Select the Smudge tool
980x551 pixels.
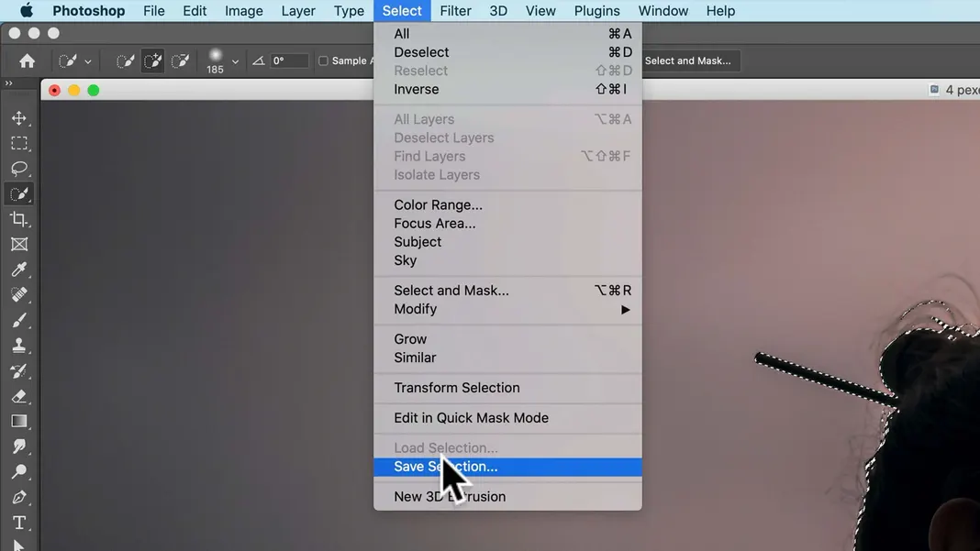19,446
